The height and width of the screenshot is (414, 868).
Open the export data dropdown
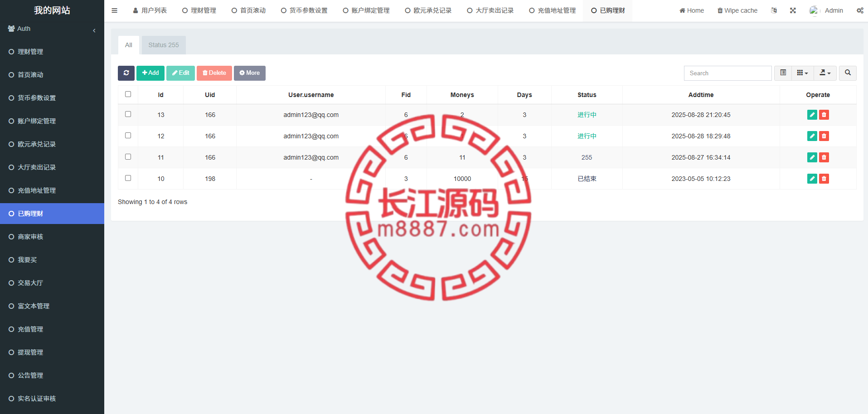(825, 73)
